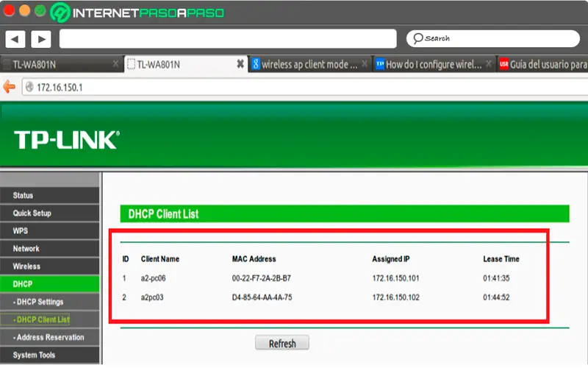Click the globe icon in the address bar
588x368 pixels.
[x=29, y=87]
